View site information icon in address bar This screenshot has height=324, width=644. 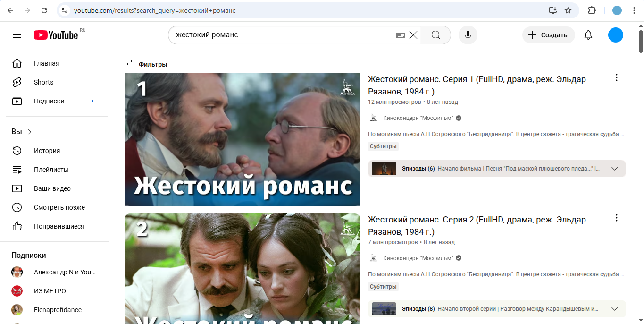click(x=65, y=10)
